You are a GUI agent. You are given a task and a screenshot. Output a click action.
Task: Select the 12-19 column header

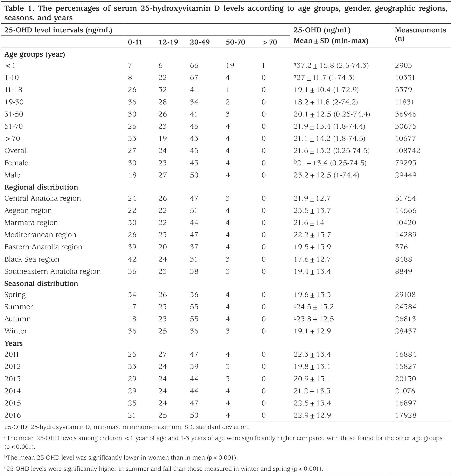coord(168,42)
